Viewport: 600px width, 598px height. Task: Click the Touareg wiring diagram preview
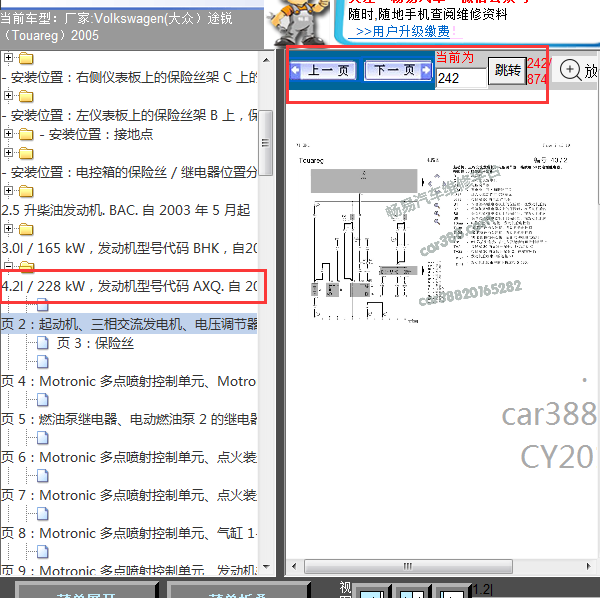pos(432,232)
